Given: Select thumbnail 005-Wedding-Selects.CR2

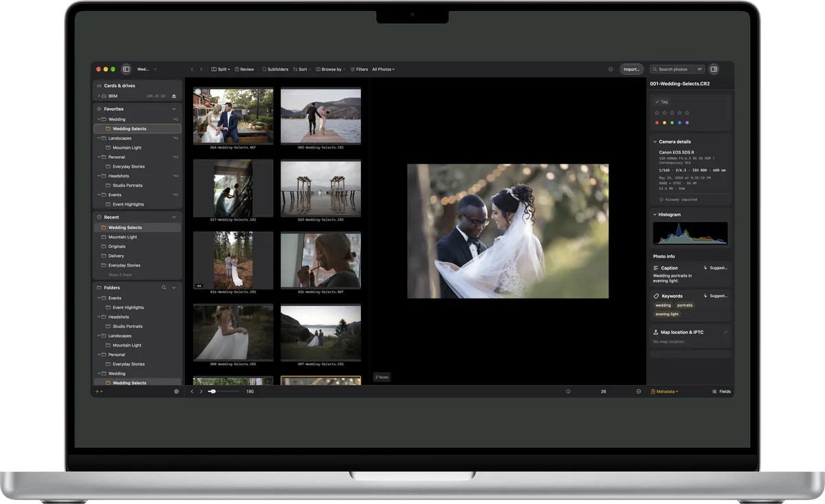Looking at the screenshot, I should coord(321,116).
